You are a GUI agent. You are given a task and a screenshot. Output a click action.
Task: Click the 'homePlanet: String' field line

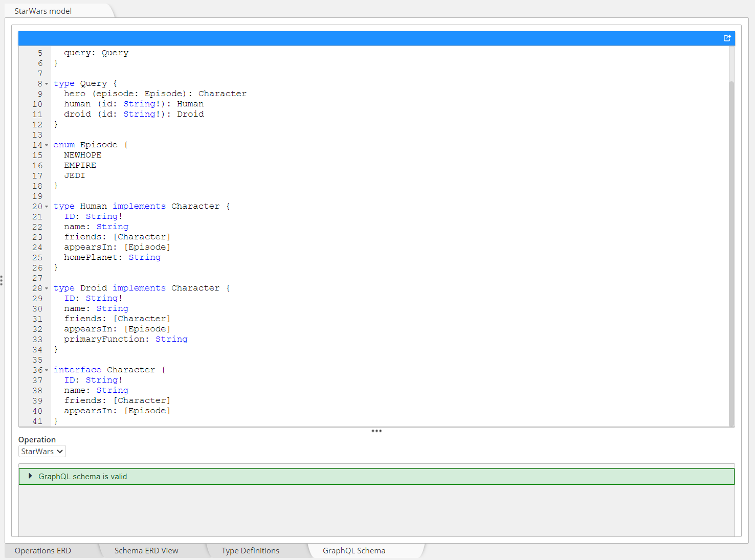pos(112,257)
